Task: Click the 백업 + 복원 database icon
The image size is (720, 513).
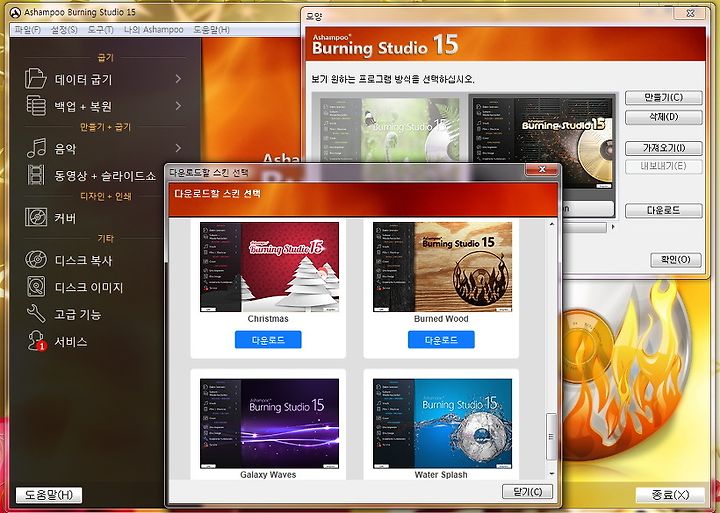Action: (36, 106)
